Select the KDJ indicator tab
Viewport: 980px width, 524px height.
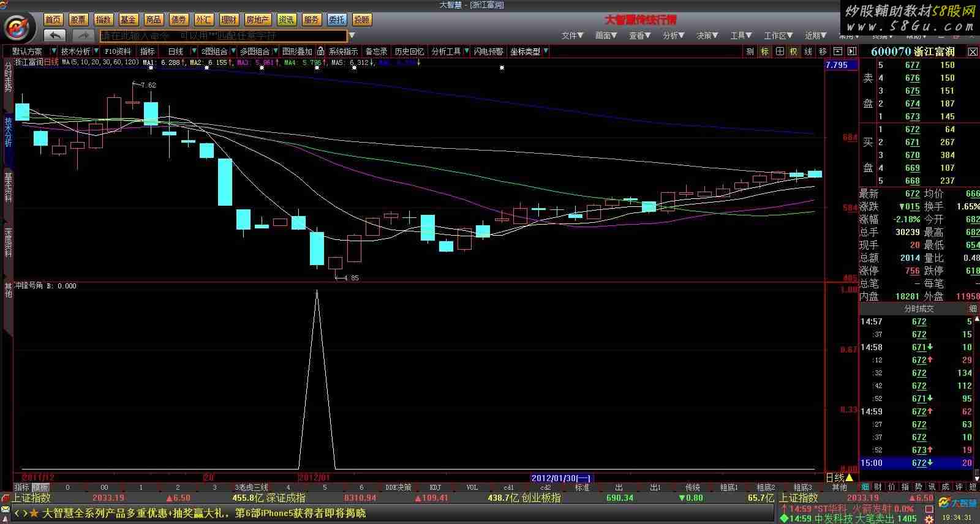[x=435, y=487]
